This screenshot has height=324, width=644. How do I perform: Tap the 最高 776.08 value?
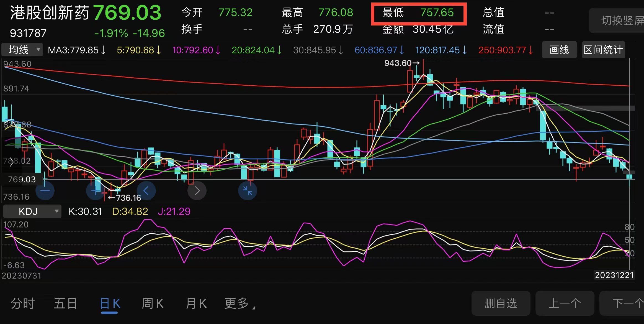(336, 12)
